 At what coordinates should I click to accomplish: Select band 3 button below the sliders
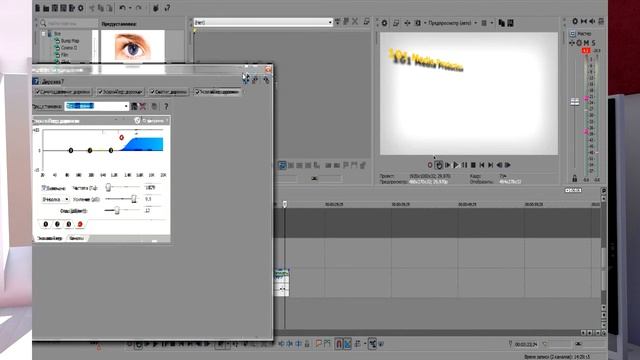point(69,224)
